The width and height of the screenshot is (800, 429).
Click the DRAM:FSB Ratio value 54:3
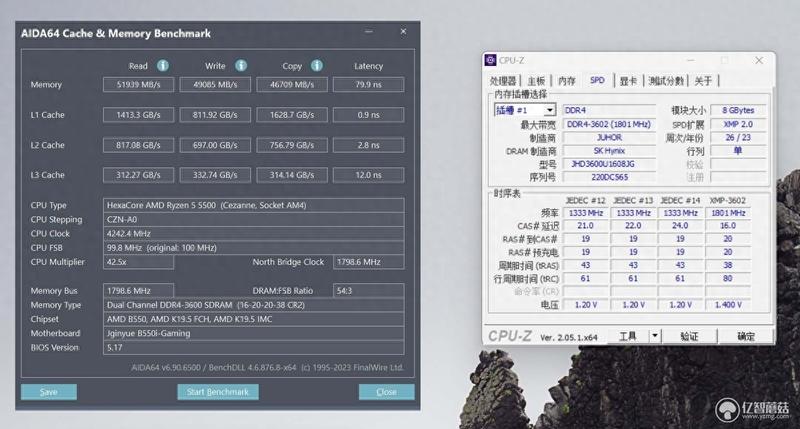click(x=368, y=290)
